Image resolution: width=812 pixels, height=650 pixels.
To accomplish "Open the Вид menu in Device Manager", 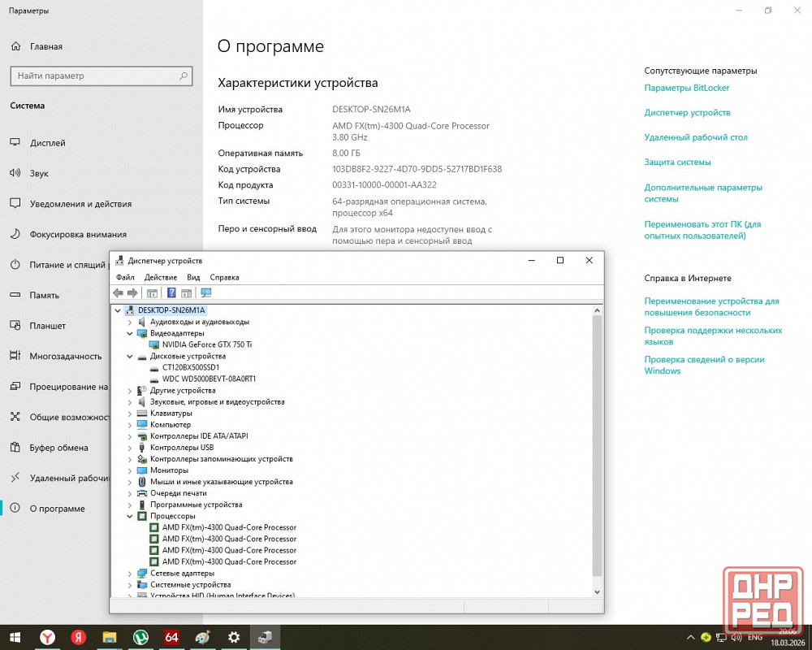I will click(193, 277).
